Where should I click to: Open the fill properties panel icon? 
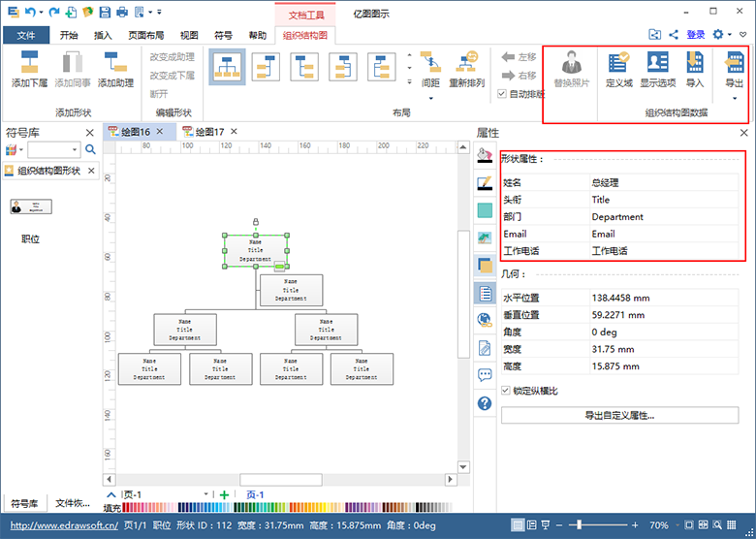click(485, 154)
